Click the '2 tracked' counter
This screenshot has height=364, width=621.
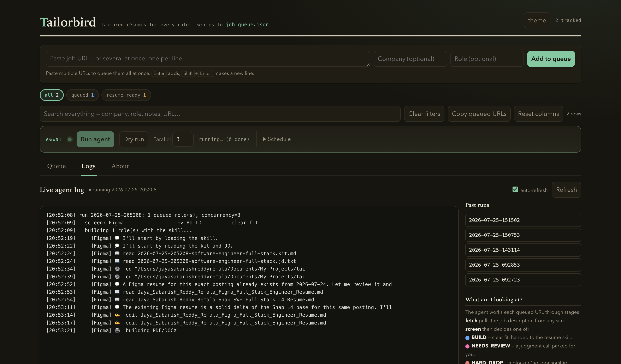pyautogui.click(x=568, y=20)
